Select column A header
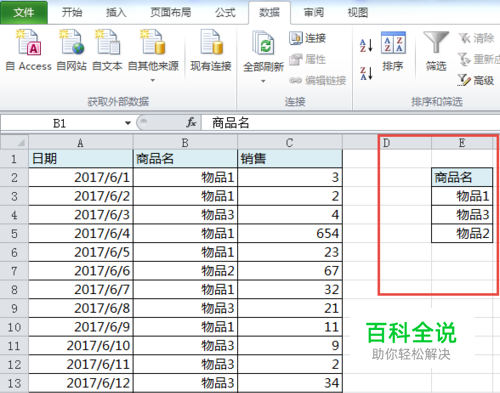Image resolution: width=500 pixels, height=393 pixels. click(81, 143)
